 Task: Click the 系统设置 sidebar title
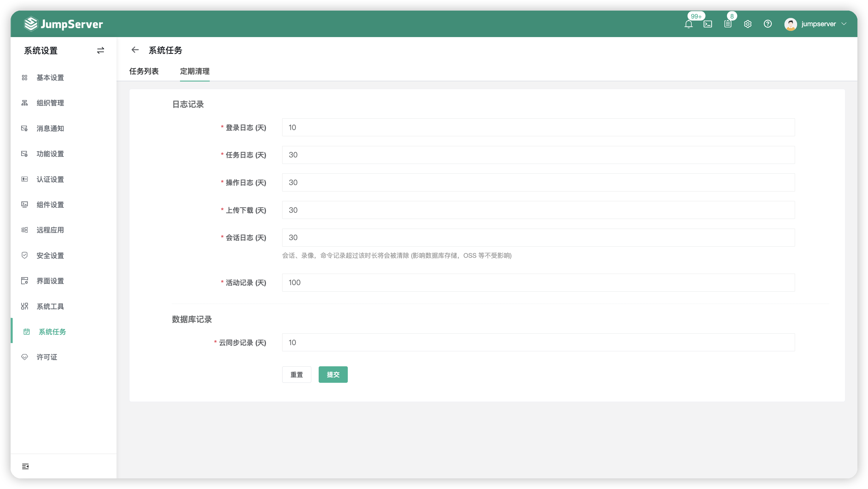(41, 51)
